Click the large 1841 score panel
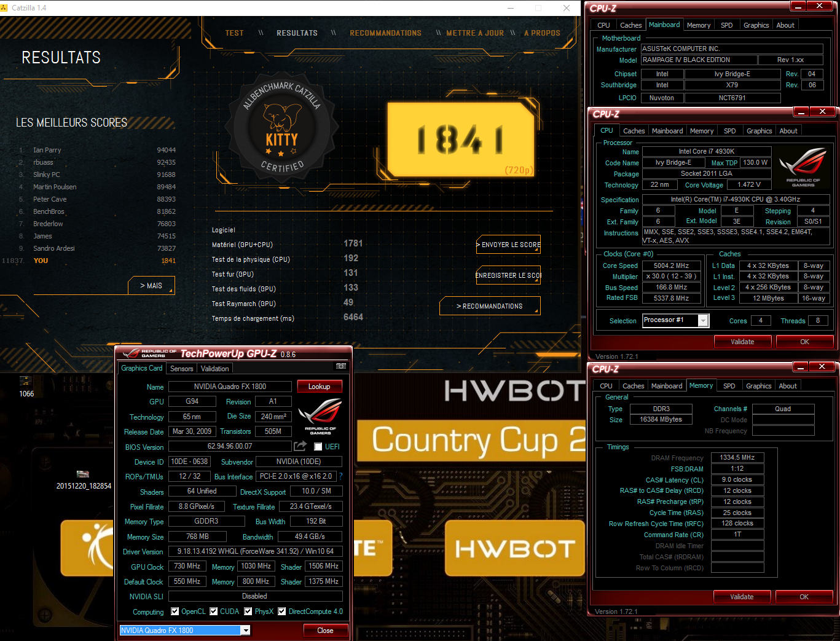 [460, 140]
